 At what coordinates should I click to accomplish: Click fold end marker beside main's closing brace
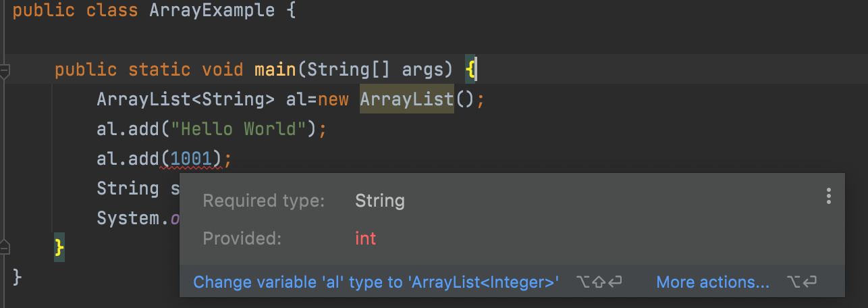coord(4,244)
